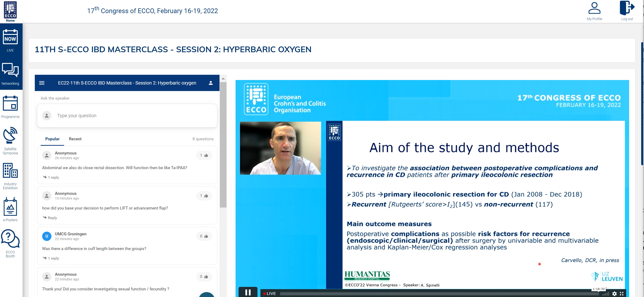The width and height of the screenshot is (644, 297).
Task: Click the '8 questions' count
Action: click(x=203, y=139)
